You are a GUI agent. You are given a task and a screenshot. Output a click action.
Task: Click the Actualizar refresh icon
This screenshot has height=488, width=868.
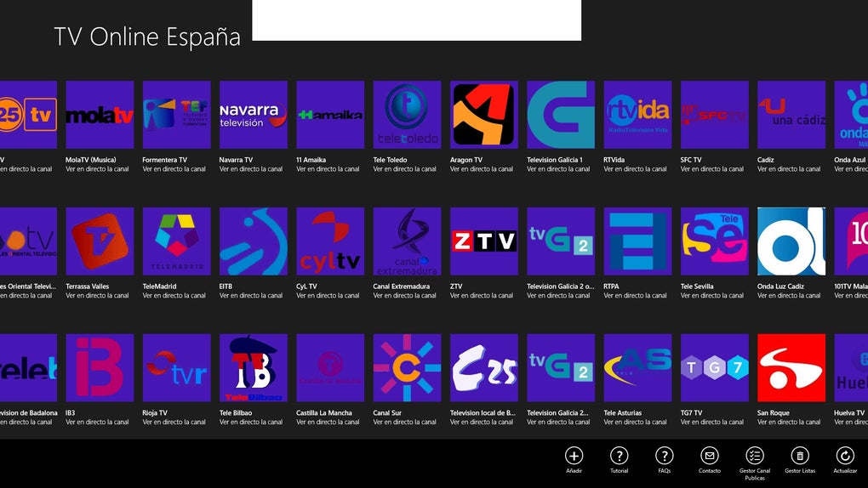(x=845, y=456)
